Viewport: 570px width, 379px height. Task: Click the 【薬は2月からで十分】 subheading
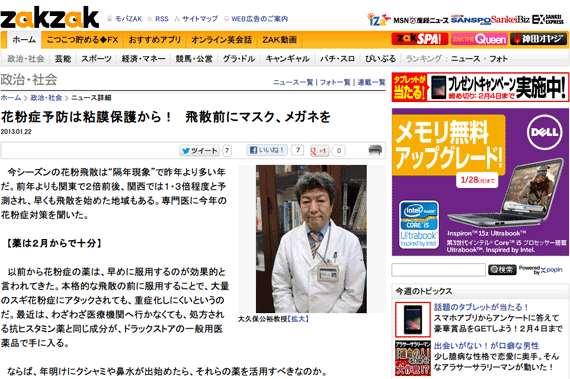(x=54, y=243)
